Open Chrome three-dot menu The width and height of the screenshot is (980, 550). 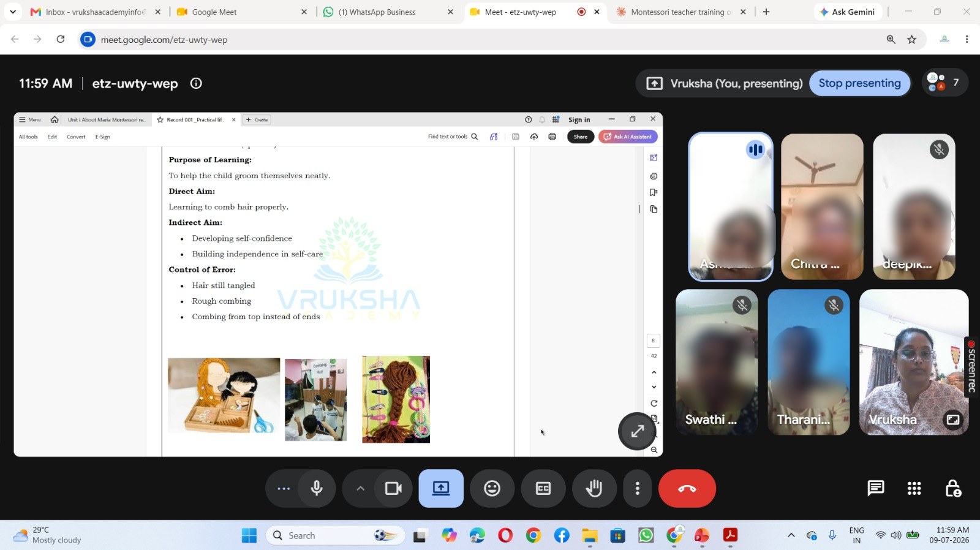[x=967, y=39]
